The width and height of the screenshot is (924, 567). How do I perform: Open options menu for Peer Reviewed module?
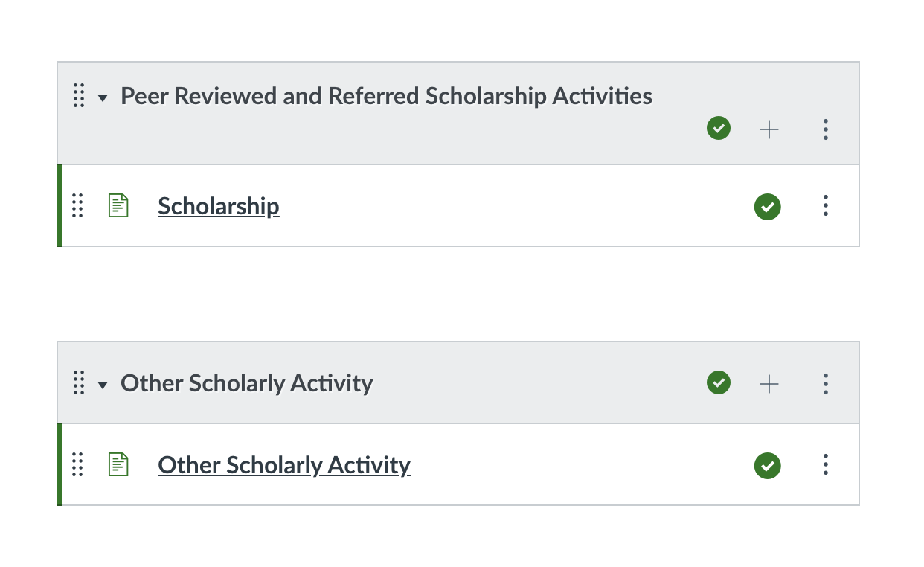click(x=825, y=129)
